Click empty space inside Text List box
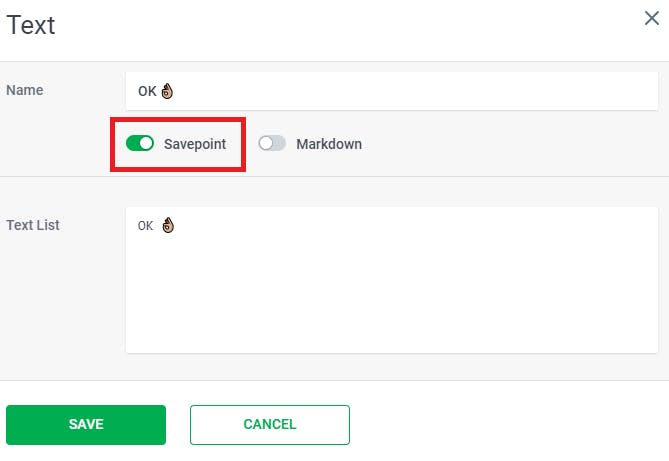 point(392,299)
